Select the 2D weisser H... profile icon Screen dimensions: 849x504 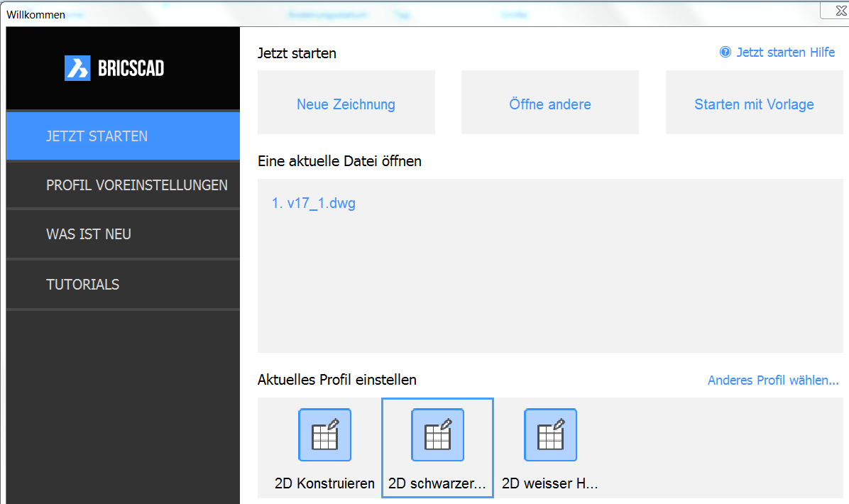(x=551, y=434)
